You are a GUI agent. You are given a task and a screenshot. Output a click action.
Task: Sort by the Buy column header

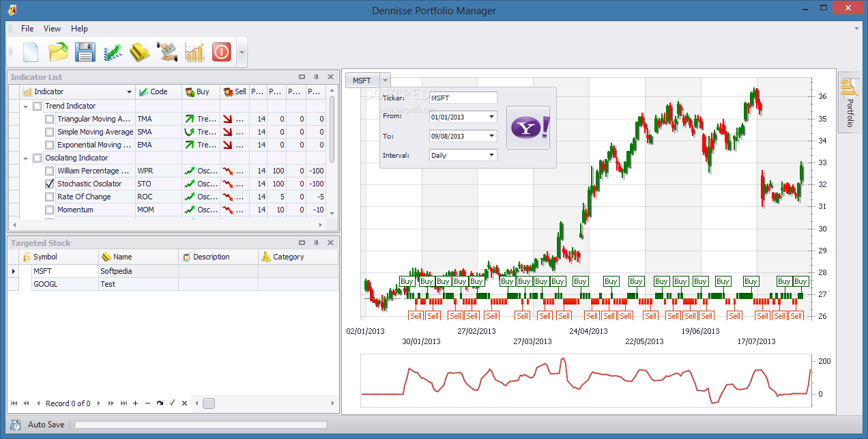[x=201, y=91]
